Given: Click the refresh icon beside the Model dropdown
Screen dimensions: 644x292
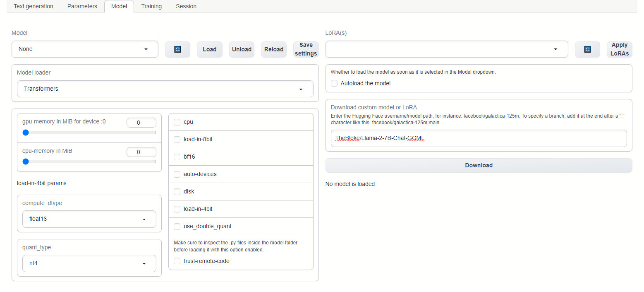Looking at the screenshot, I should click(x=177, y=49).
